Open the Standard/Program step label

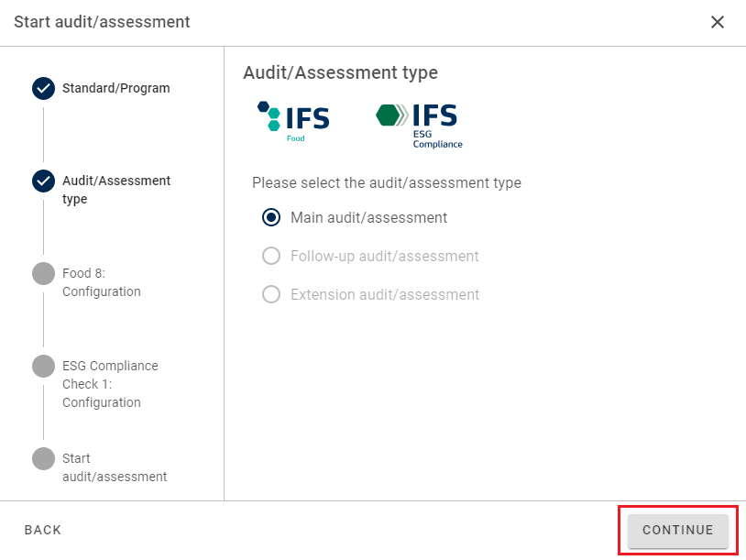(x=116, y=89)
